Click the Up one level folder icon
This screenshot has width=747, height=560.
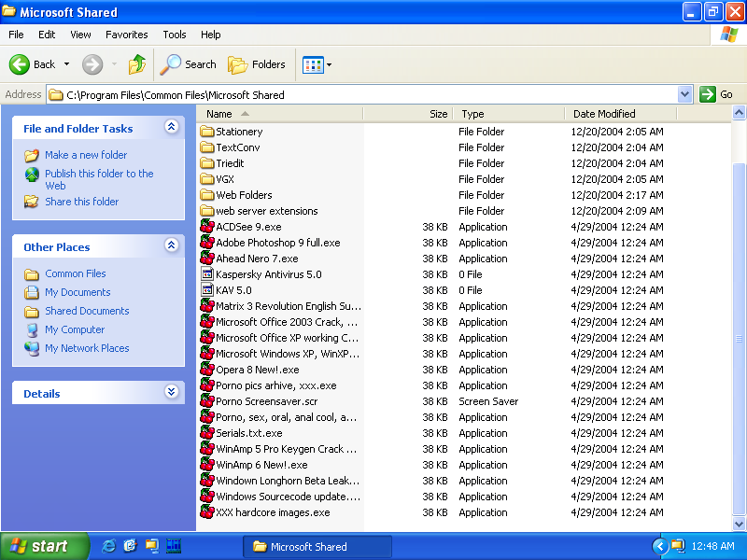[136, 64]
